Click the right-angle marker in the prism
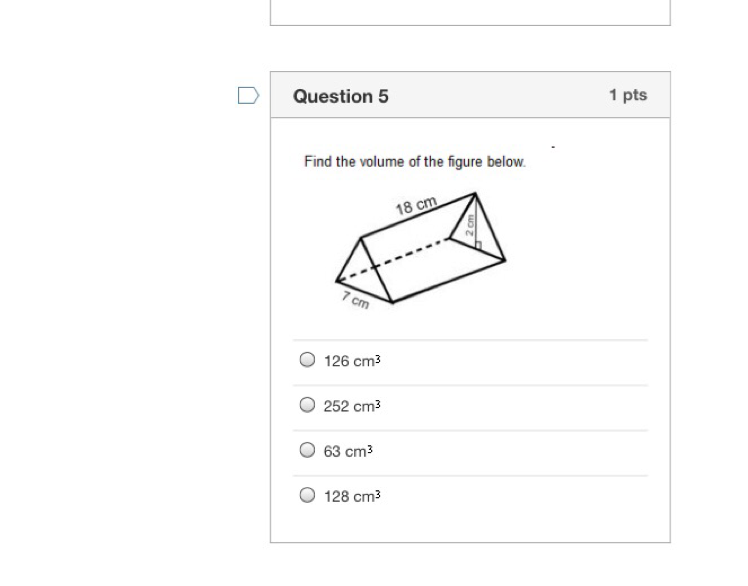748x586 pixels. [480, 243]
